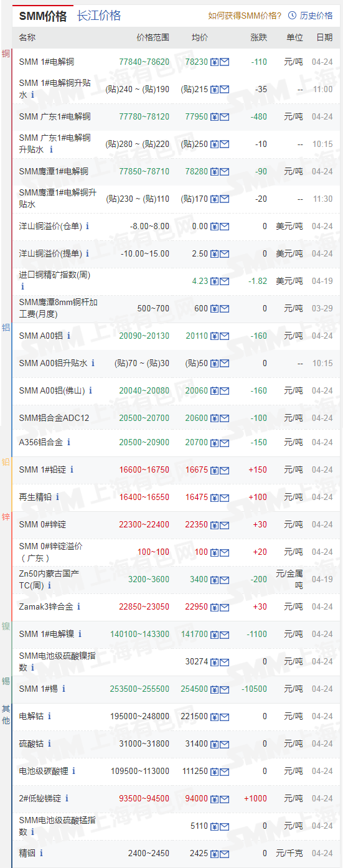The height and width of the screenshot is (868, 343).
Task: Open the SMM铝合金ADC12 price entry
Action: click(54, 418)
